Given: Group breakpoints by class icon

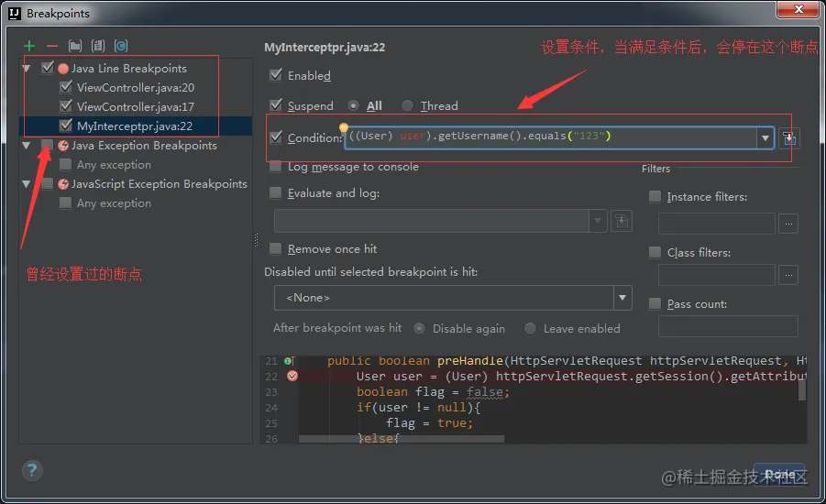Looking at the screenshot, I should click(x=121, y=46).
